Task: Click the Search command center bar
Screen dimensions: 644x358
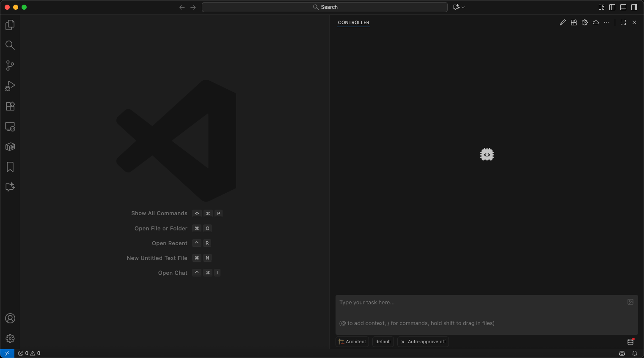Action: coord(325,7)
